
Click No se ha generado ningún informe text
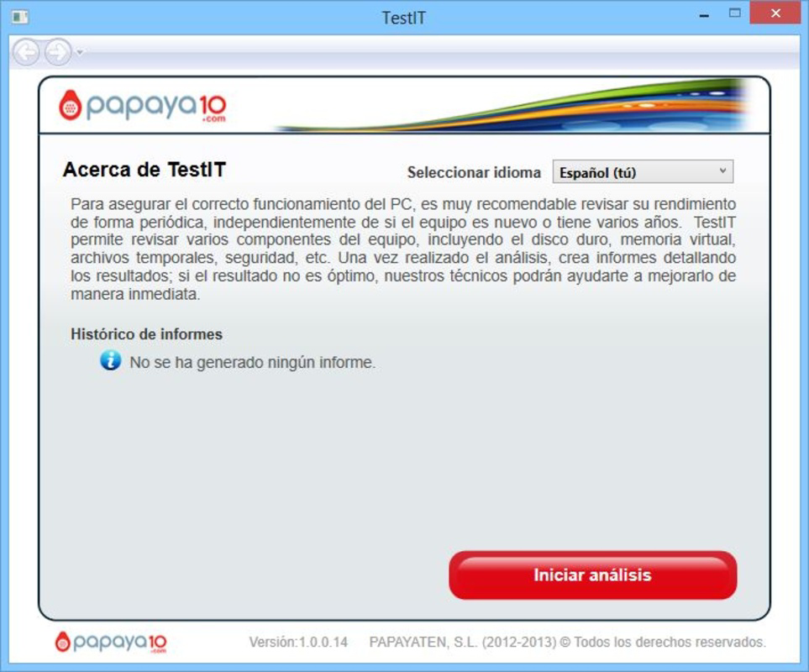tap(252, 362)
